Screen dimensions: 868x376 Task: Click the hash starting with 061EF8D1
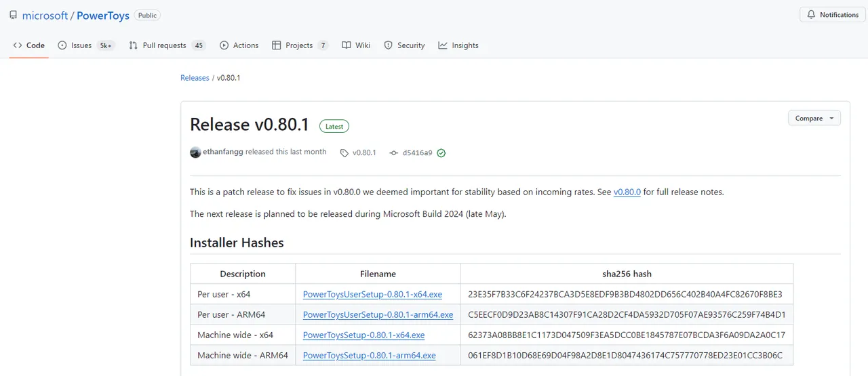[x=625, y=356]
